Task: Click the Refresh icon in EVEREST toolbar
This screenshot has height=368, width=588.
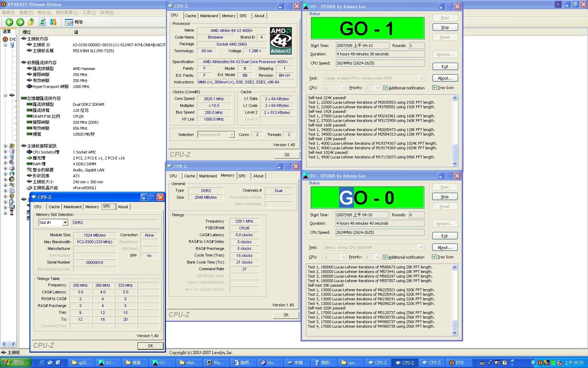Action: tap(42, 22)
